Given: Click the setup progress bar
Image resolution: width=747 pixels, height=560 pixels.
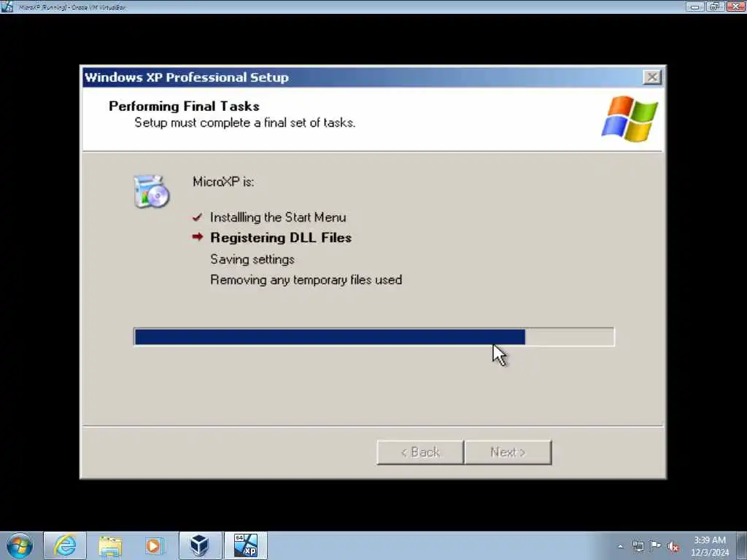Looking at the screenshot, I should pyautogui.click(x=374, y=337).
